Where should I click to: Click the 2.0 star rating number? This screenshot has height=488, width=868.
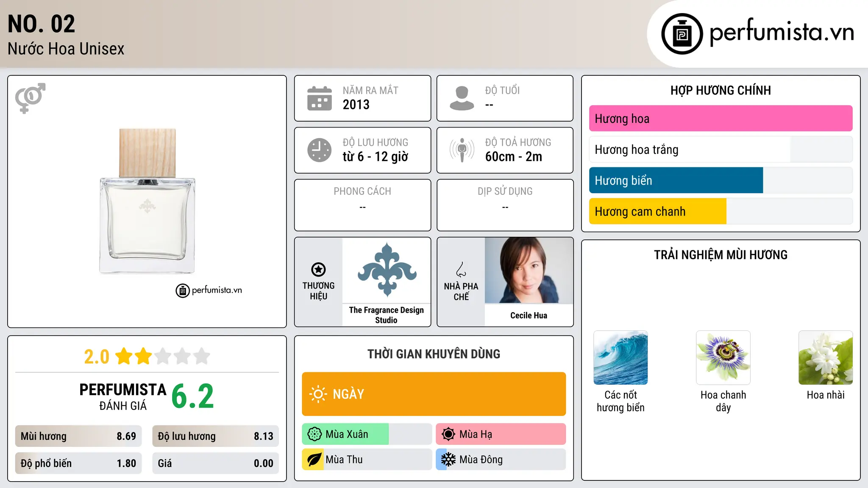(97, 357)
